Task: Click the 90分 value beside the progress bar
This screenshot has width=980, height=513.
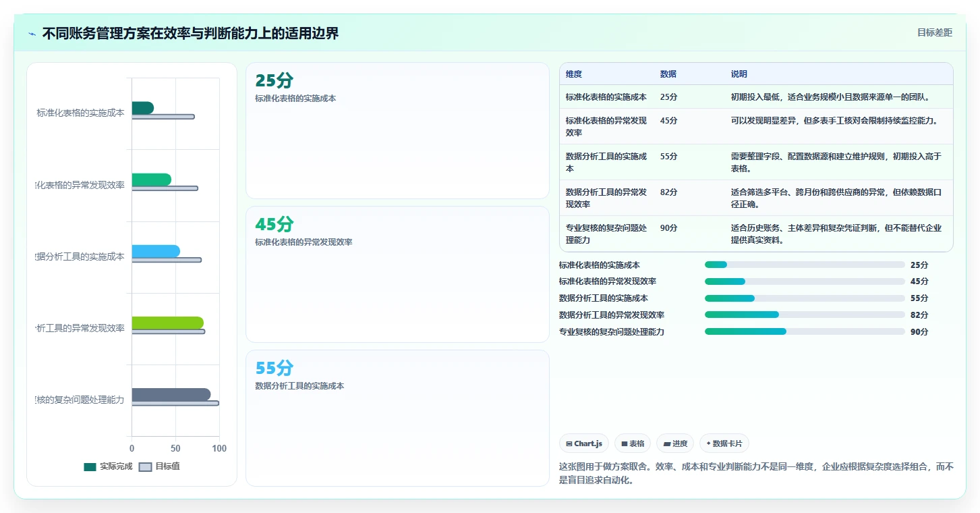Action: [919, 331]
